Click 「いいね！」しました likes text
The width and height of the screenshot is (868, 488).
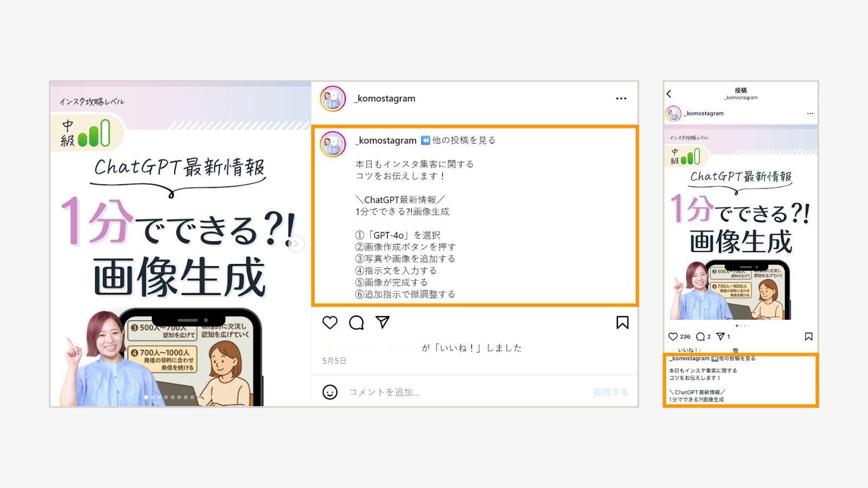[x=471, y=348]
